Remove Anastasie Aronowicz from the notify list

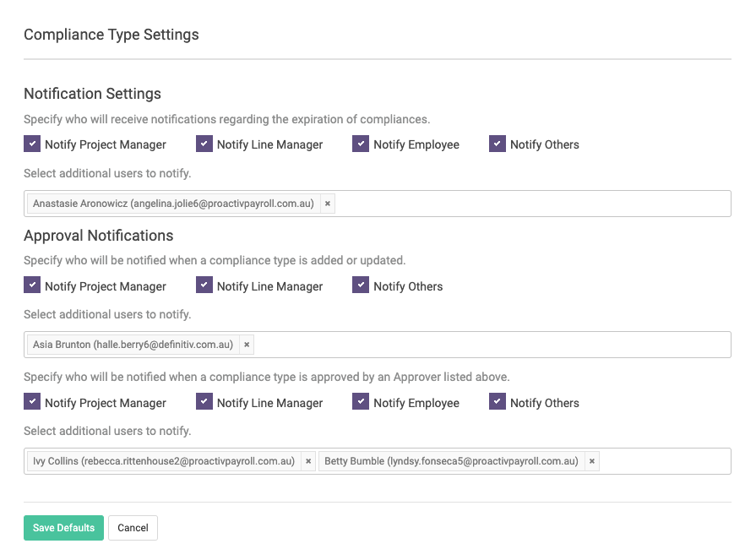tap(327, 203)
